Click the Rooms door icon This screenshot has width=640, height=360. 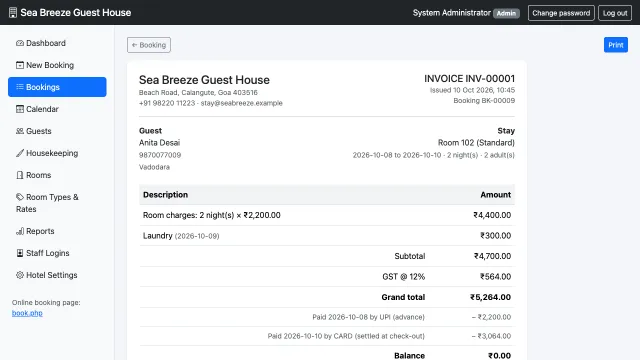pos(20,175)
